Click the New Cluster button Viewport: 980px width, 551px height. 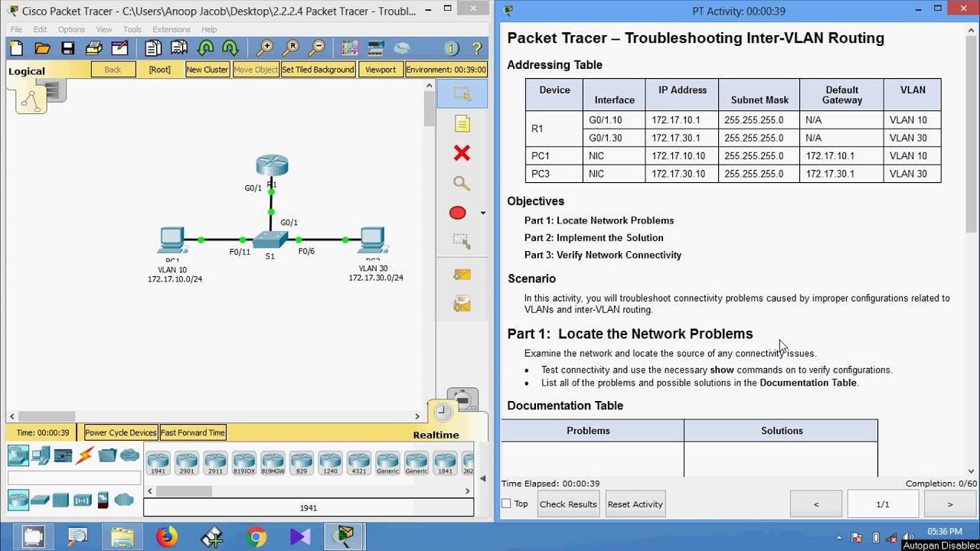coord(207,70)
